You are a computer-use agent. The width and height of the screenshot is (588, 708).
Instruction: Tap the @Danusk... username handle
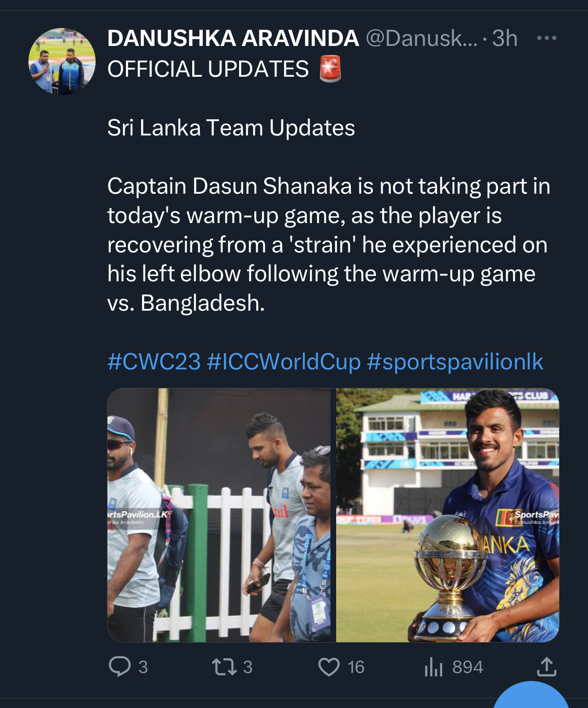(x=422, y=38)
